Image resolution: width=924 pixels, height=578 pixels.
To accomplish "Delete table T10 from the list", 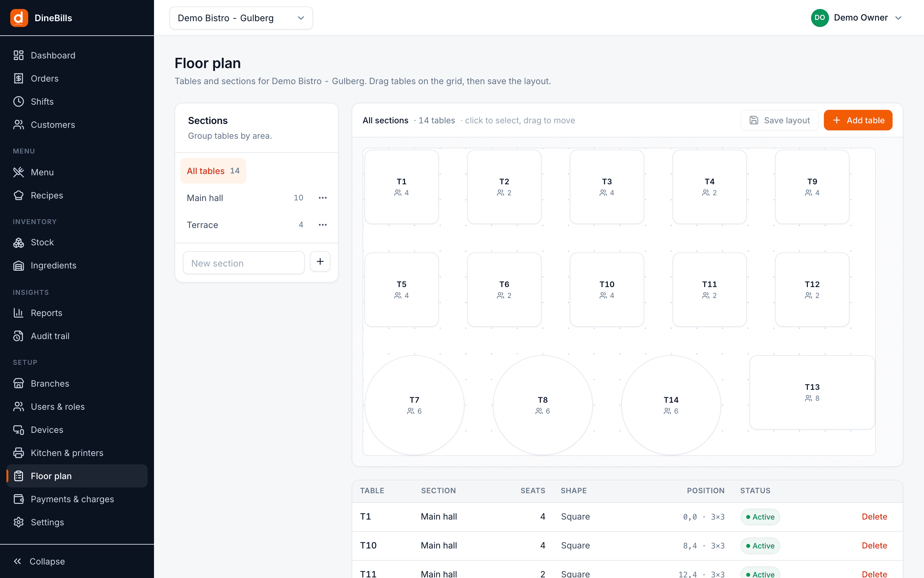I will [x=874, y=546].
